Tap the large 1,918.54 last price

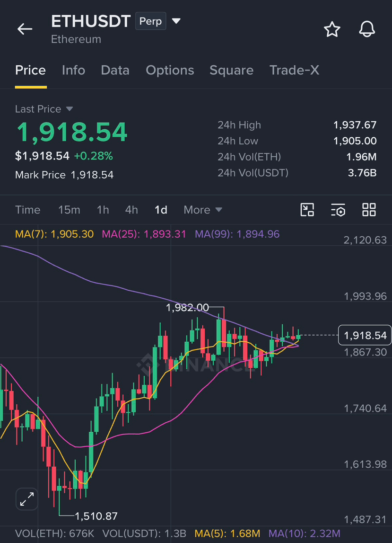72,132
